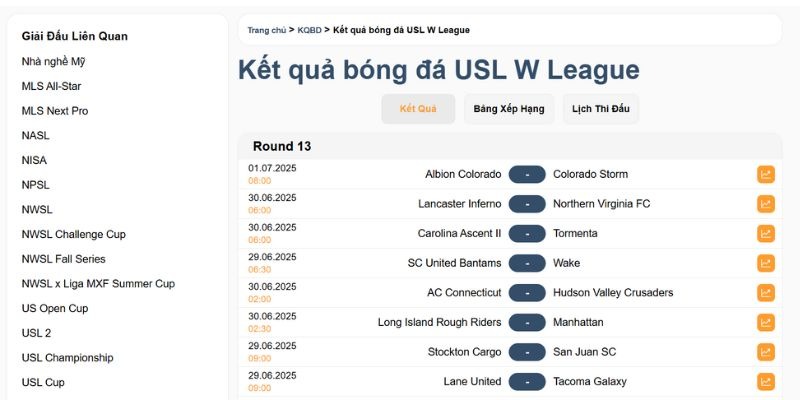800x400 pixels.
Task: Switch to the Kết Quả tab
Action: coord(418,109)
